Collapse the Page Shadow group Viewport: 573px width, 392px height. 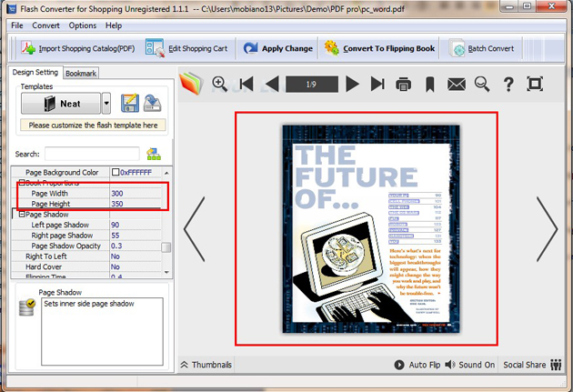coord(22,215)
